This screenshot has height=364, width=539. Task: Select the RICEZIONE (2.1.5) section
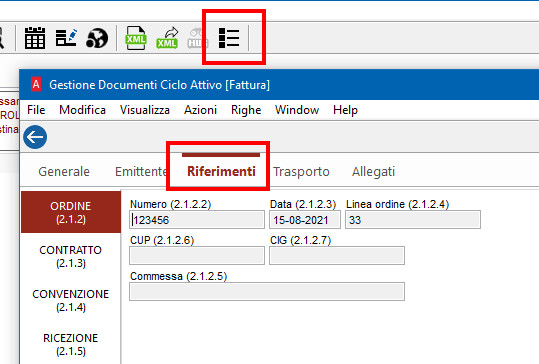pos(71,344)
